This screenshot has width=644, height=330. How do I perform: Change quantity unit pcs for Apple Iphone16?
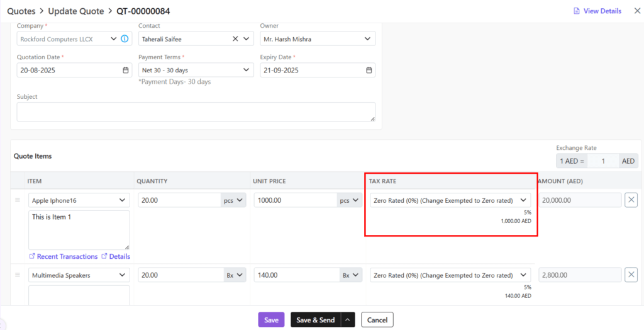tap(233, 200)
